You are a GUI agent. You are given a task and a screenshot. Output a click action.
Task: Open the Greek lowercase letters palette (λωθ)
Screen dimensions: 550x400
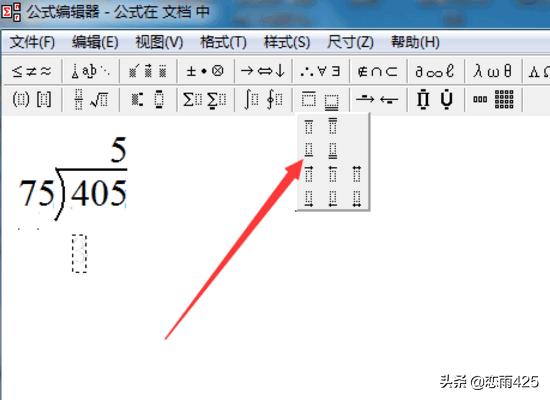493,71
